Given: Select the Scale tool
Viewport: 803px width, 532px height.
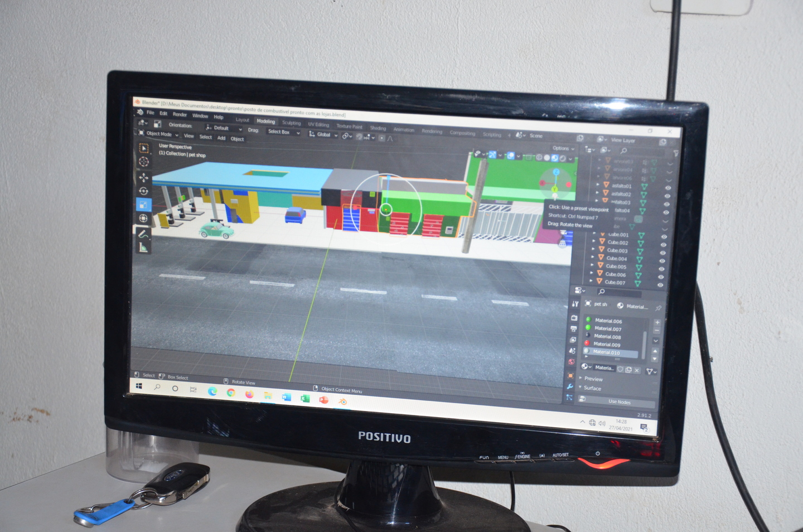Looking at the screenshot, I should coord(144,205).
